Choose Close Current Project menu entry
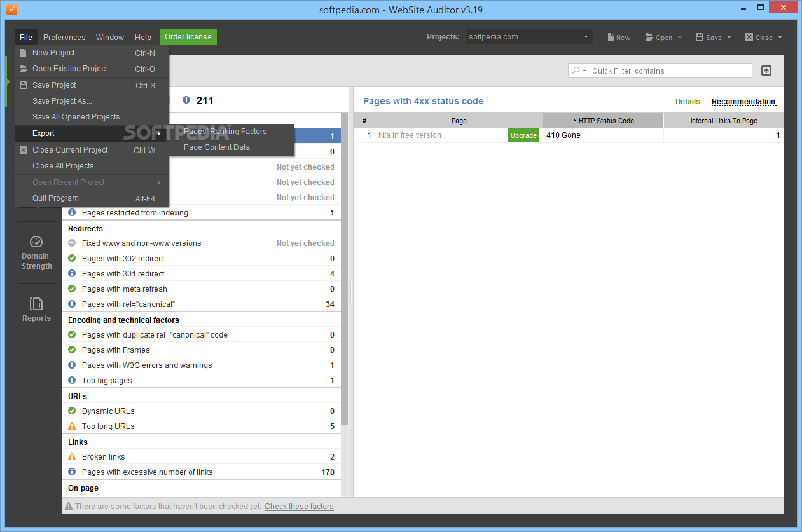 point(92,150)
